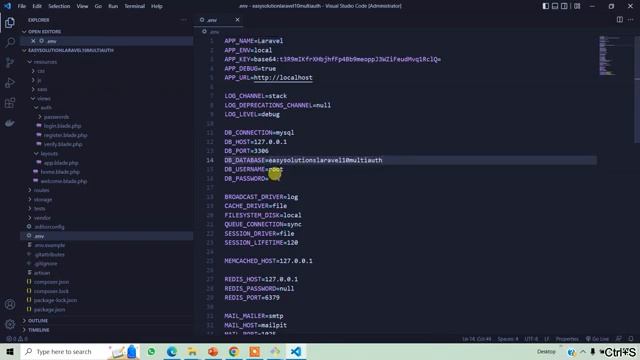The width and height of the screenshot is (640, 360).
Task: Open the Go menu
Action: pyautogui.click(x=98, y=6)
